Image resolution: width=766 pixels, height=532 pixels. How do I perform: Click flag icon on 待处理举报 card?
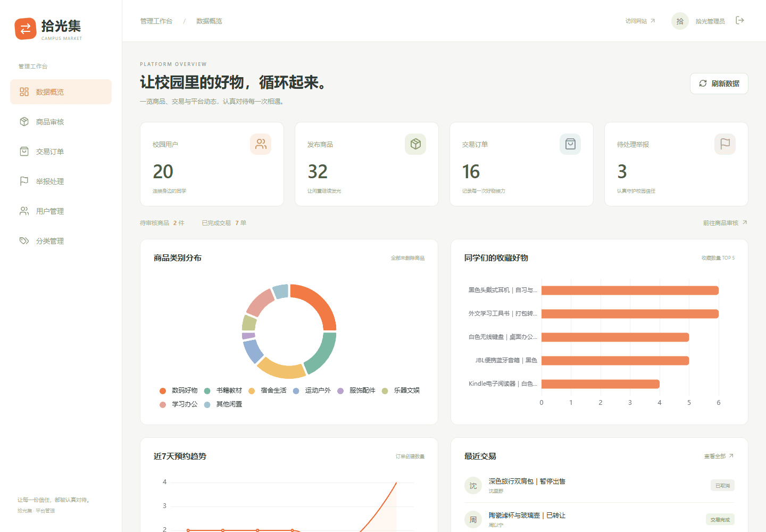[725, 144]
